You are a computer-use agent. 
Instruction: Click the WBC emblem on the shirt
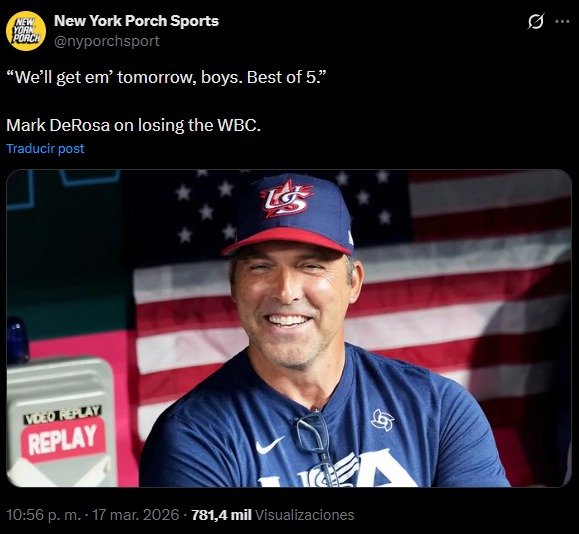[x=382, y=420]
